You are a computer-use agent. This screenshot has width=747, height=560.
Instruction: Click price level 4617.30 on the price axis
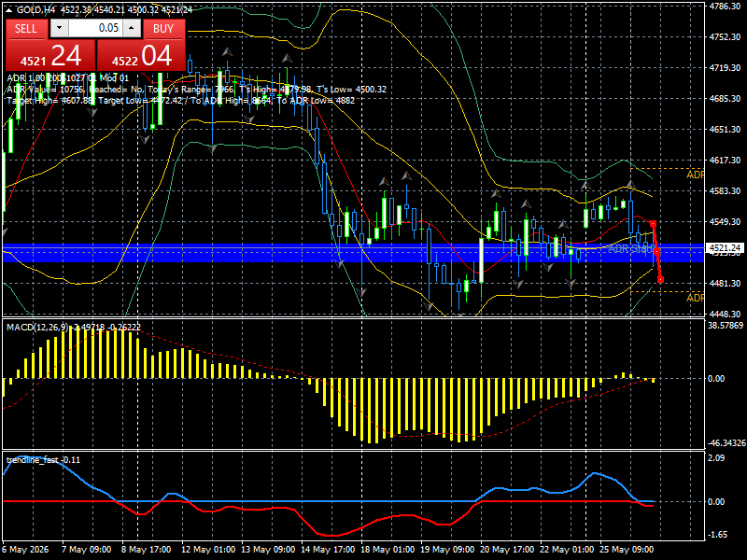725,161
